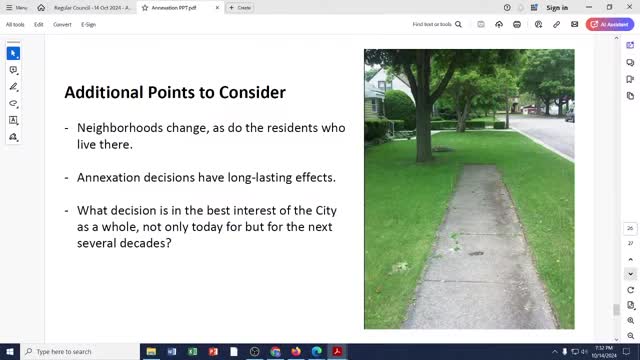Click scrollbar up arrow at top
The width and height of the screenshot is (640, 360).
tap(616, 38)
